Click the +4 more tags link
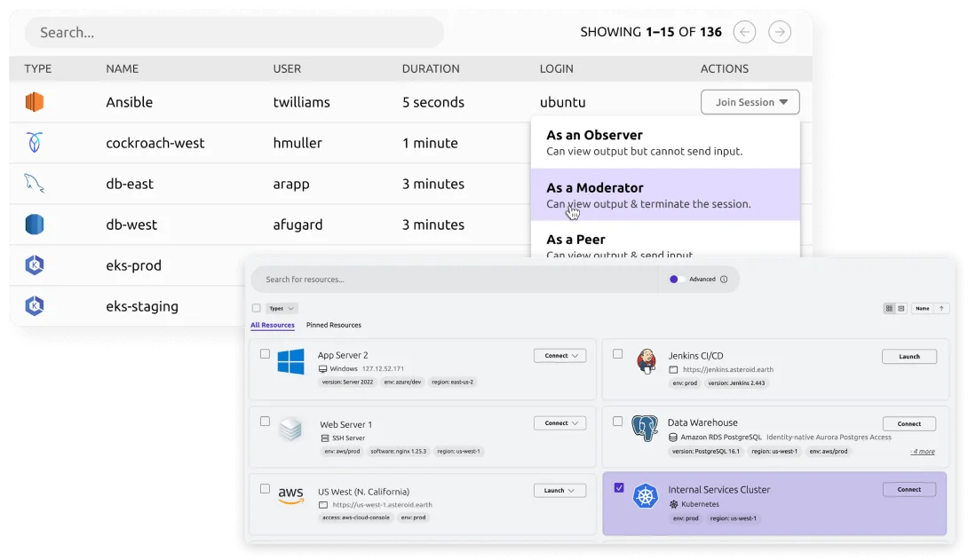This screenshot has width=968, height=560. [x=922, y=452]
